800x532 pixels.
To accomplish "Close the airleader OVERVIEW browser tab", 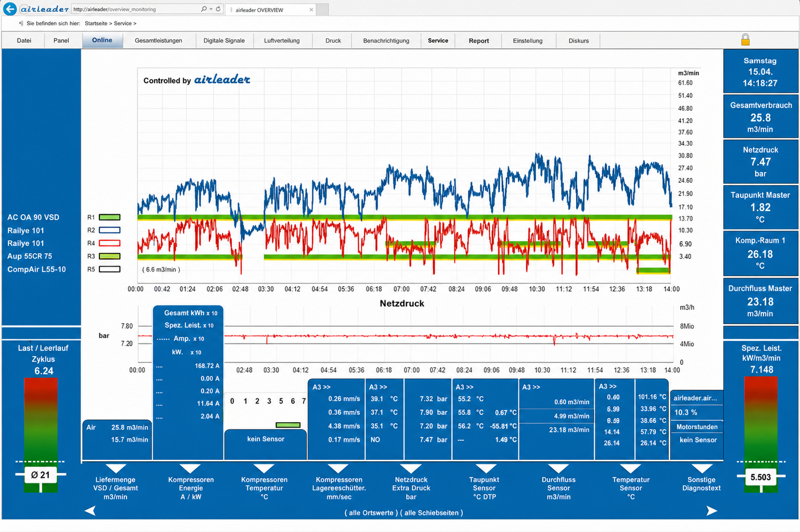I will [x=311, y=9].
